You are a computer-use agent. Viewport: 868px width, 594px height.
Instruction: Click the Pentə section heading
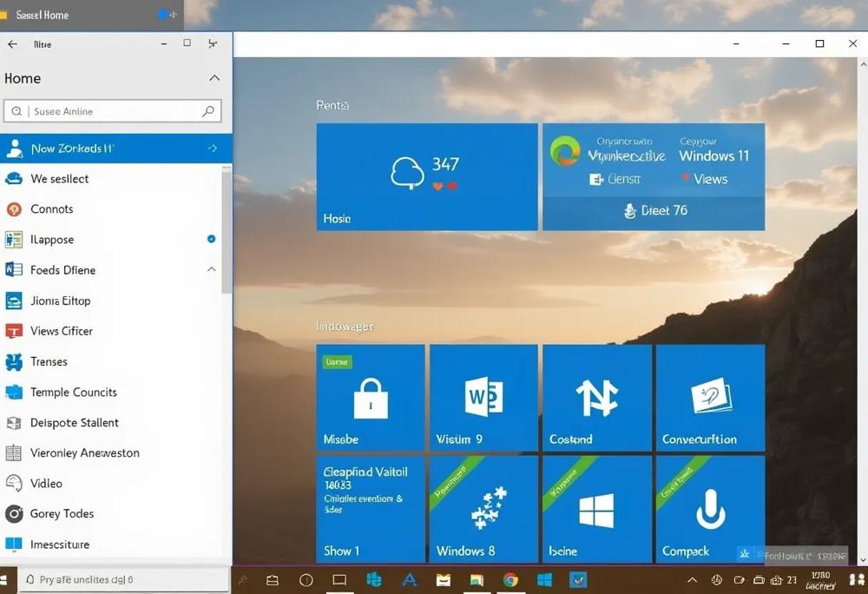pyautogui.click(x=332, y=105)
